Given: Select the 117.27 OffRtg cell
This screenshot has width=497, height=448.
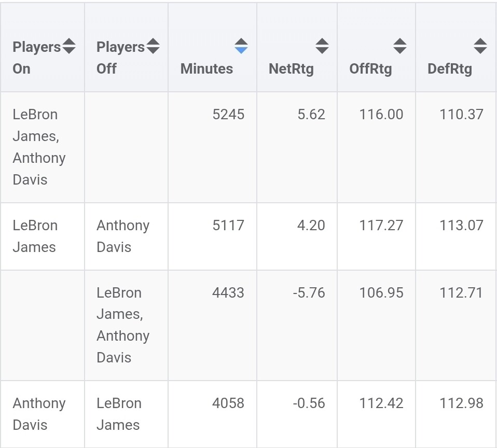Looking at the screenshot, I should click(381, 226).
